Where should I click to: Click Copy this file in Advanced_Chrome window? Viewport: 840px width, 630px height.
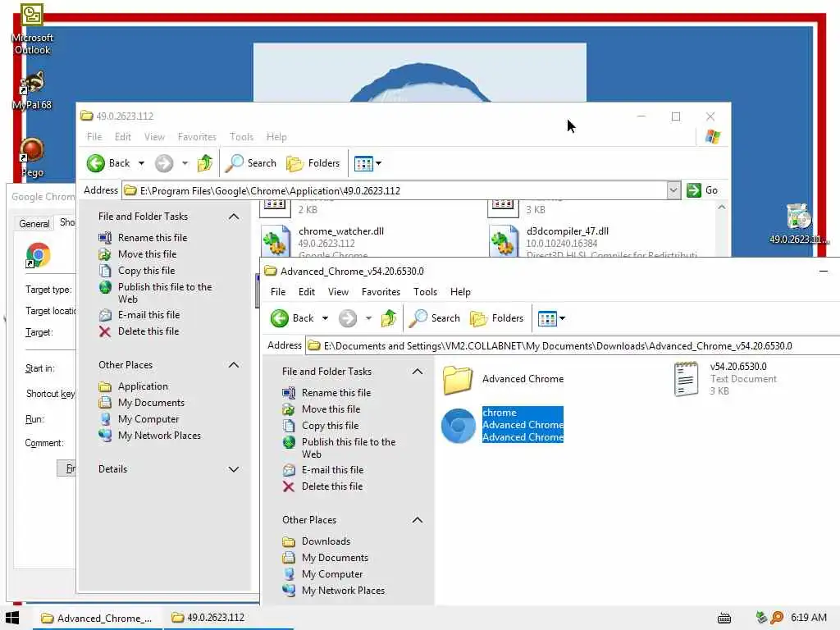(x=321, y=426)
